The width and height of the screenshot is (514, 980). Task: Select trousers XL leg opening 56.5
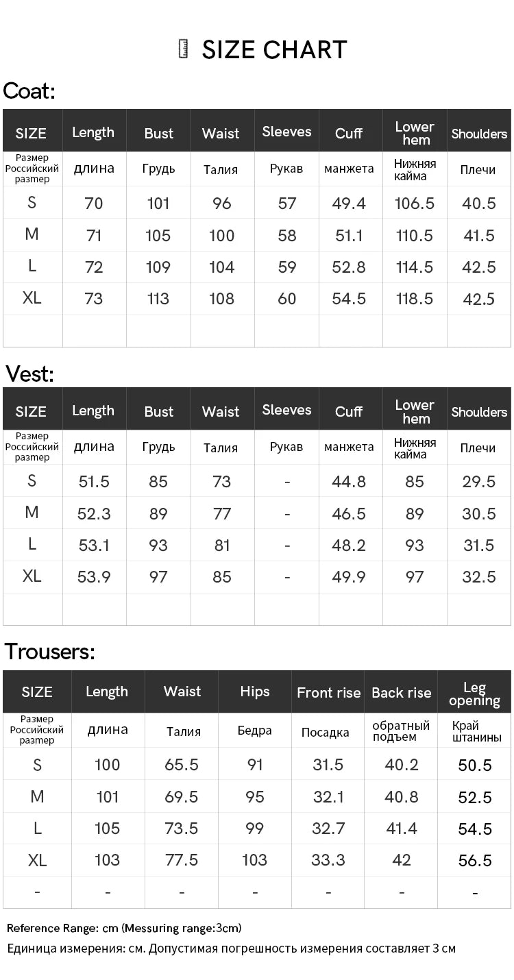click(475, 861)
